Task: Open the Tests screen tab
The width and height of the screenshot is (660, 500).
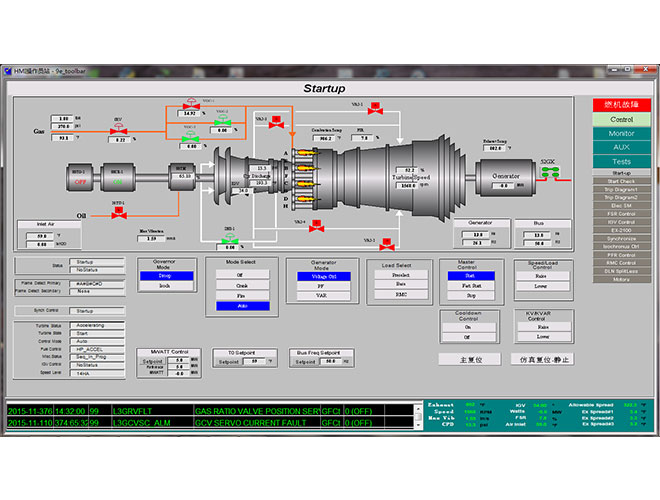Action: 621,162
